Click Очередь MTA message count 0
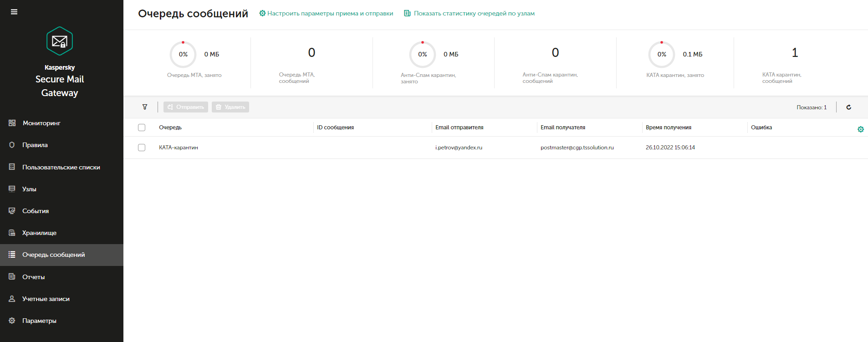This screenshot has height=342, width=868. [x=311, y=53]
